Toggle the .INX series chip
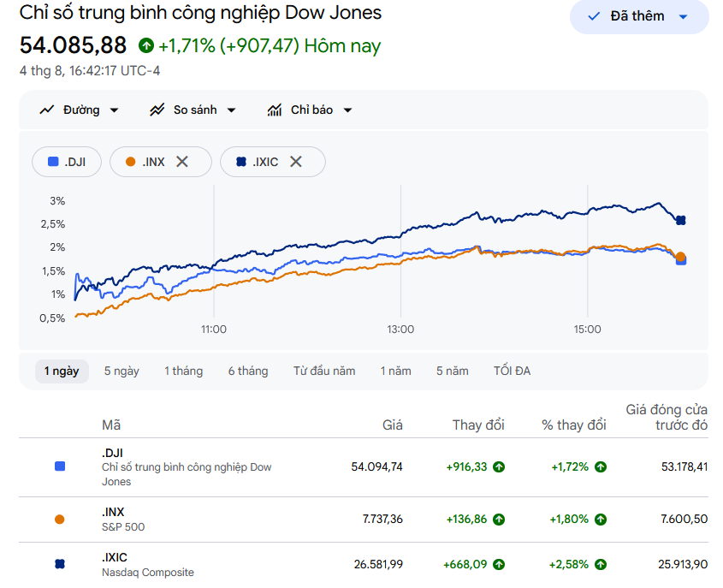This screenshot has width=723, height=588. 145,162
